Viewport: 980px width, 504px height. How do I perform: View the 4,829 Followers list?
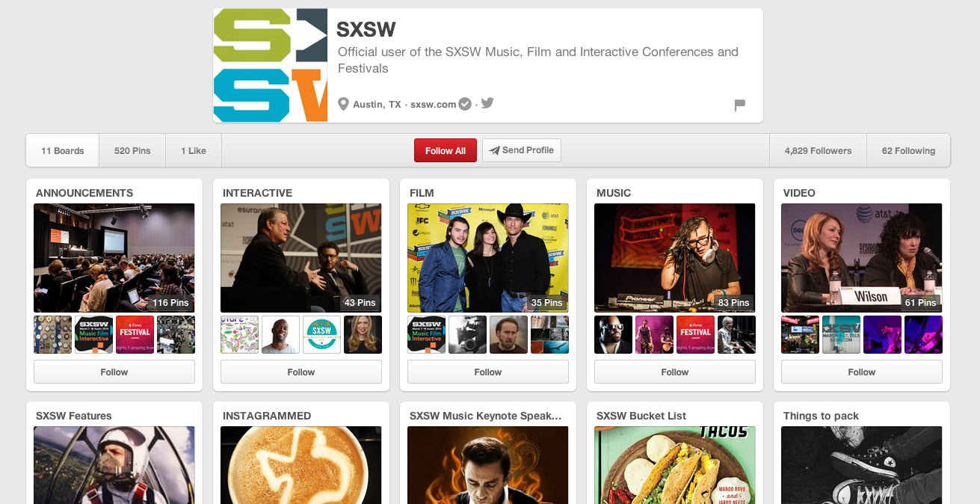(819, 151)
